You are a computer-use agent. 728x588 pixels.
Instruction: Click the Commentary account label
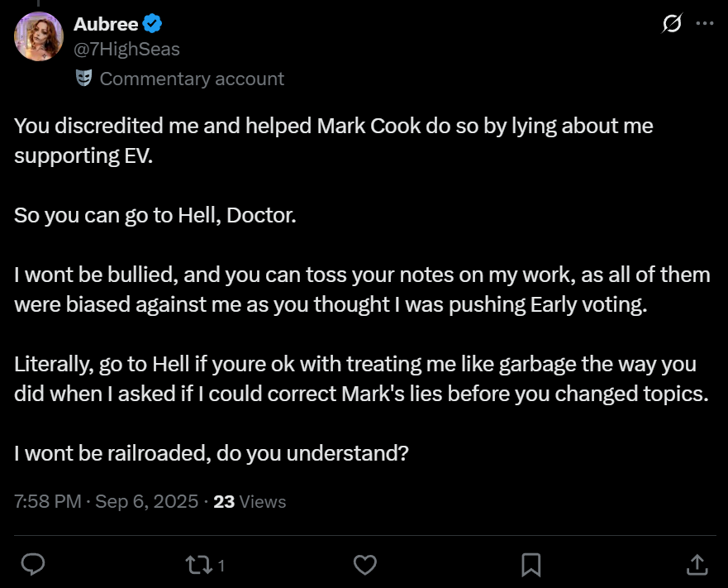192,79
